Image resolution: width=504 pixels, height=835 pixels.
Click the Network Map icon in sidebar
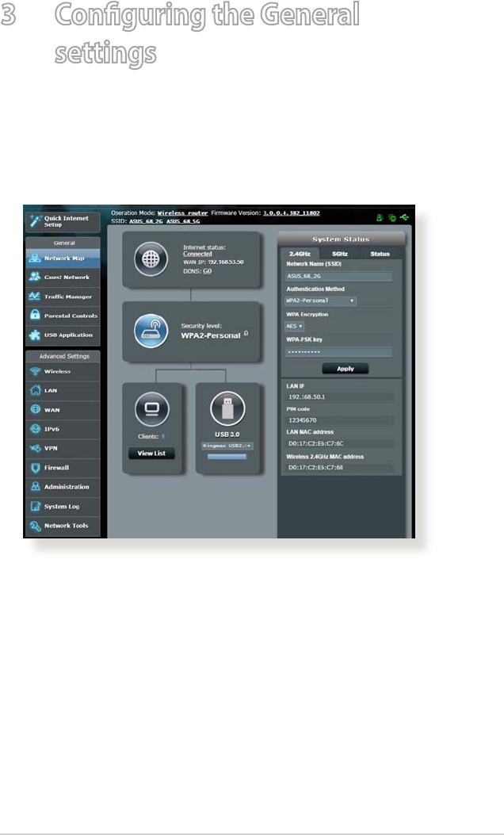point(35,259)
